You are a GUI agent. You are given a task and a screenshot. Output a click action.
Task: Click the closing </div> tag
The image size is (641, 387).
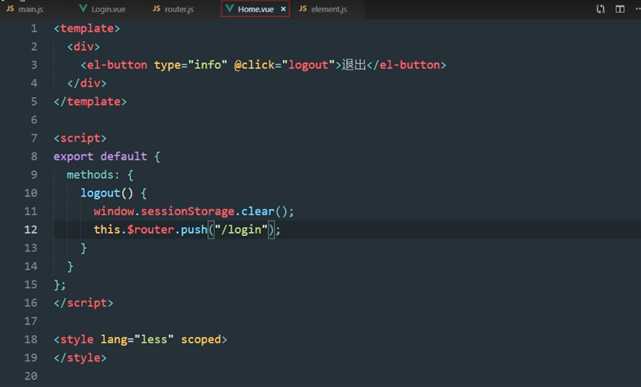click(87, 83)
